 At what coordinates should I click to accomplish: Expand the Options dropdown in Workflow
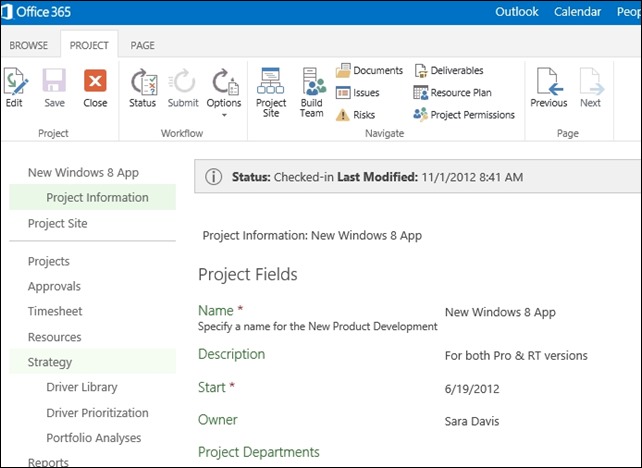[x=224, y=90]
